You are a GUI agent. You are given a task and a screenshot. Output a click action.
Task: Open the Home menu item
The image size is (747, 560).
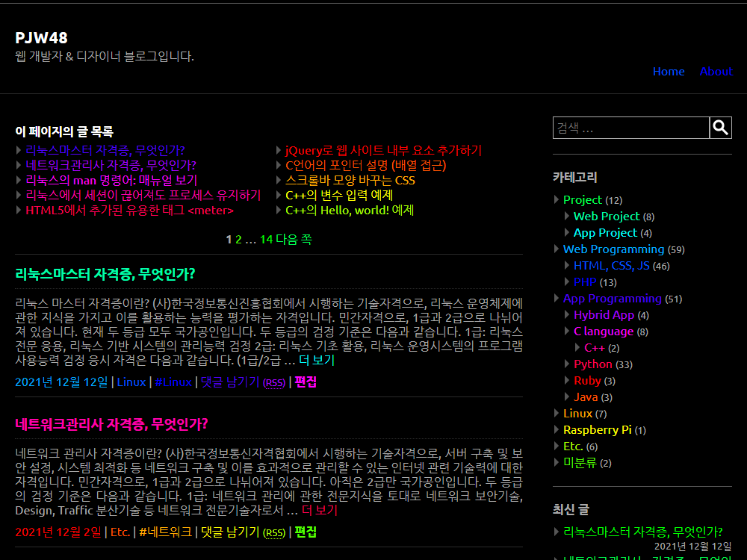(669, 72)
